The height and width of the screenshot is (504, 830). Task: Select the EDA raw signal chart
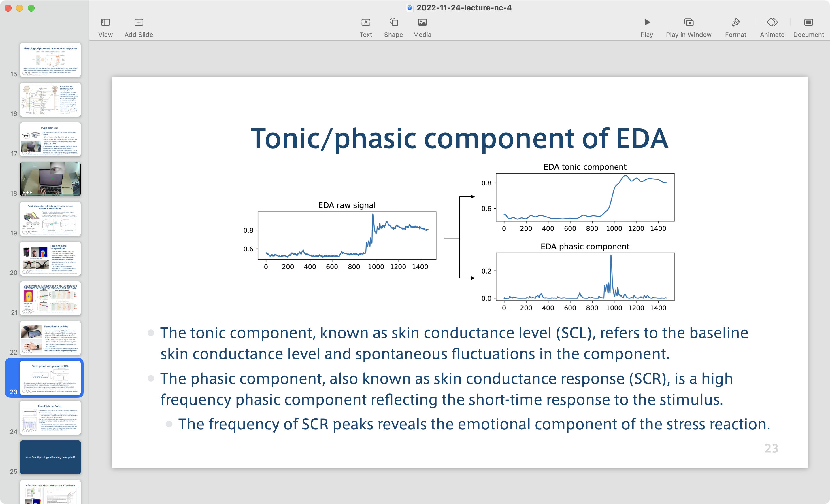(x=347, y=235)
